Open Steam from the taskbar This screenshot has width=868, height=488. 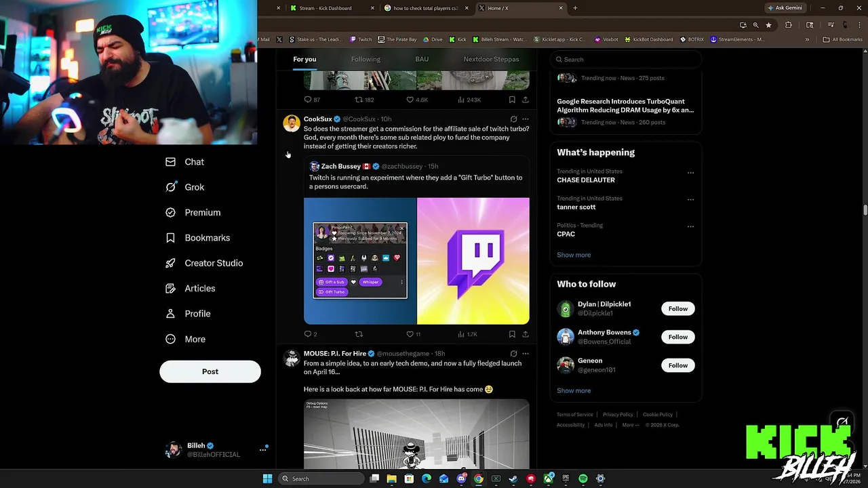point(513,479)
